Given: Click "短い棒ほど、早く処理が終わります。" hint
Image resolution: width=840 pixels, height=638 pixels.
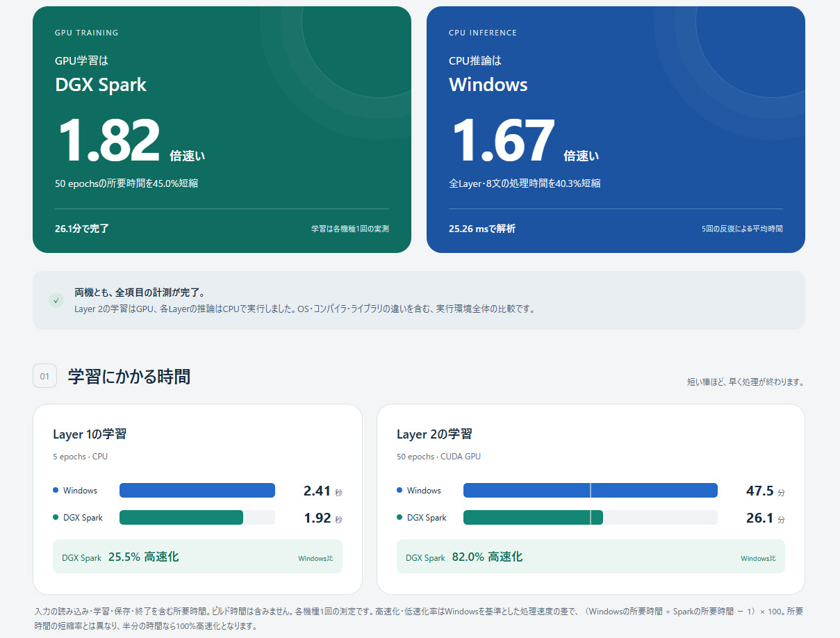Looking at the screenshot, I should click(746, 382).
